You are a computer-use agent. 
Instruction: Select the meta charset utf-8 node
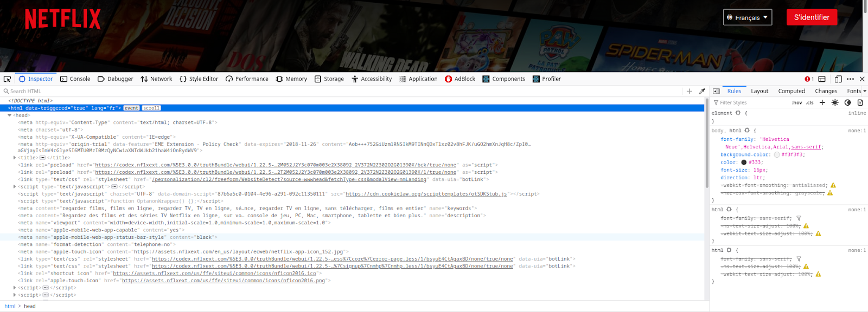point(50,130)
